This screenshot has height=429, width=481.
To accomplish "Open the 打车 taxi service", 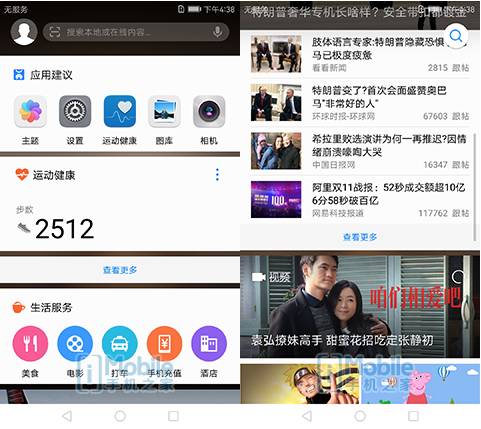I will (120, 344).
